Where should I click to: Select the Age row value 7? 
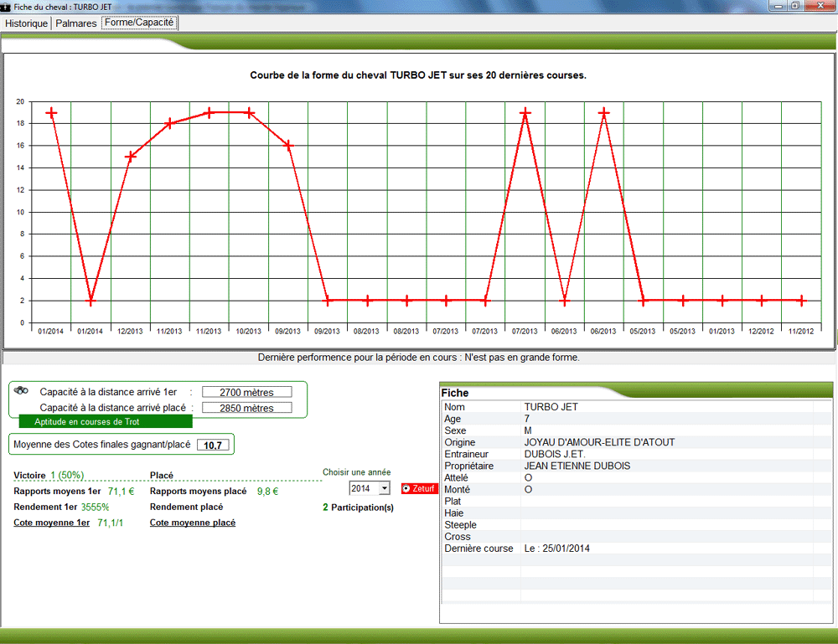pos(526,419)
